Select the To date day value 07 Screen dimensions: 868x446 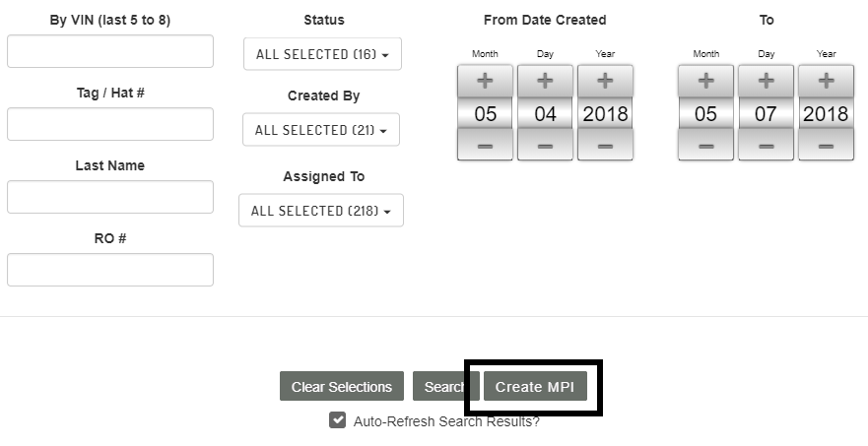click(767, 113)
